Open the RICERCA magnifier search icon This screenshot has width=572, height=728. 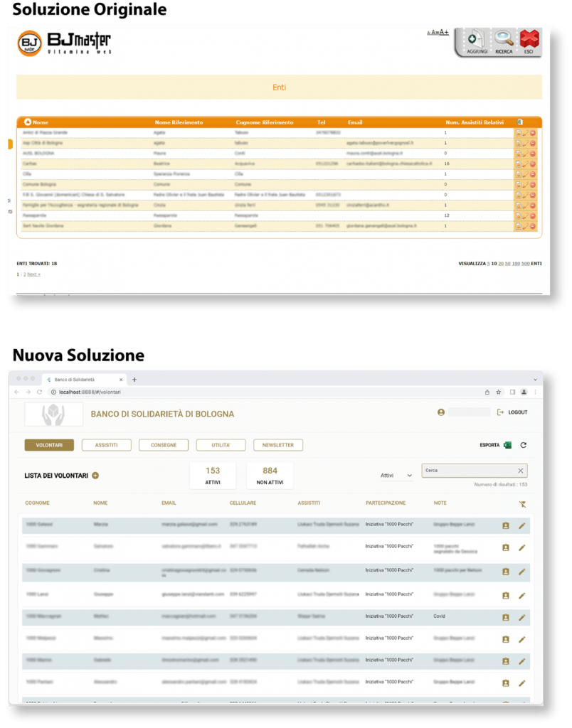point(503,40)
